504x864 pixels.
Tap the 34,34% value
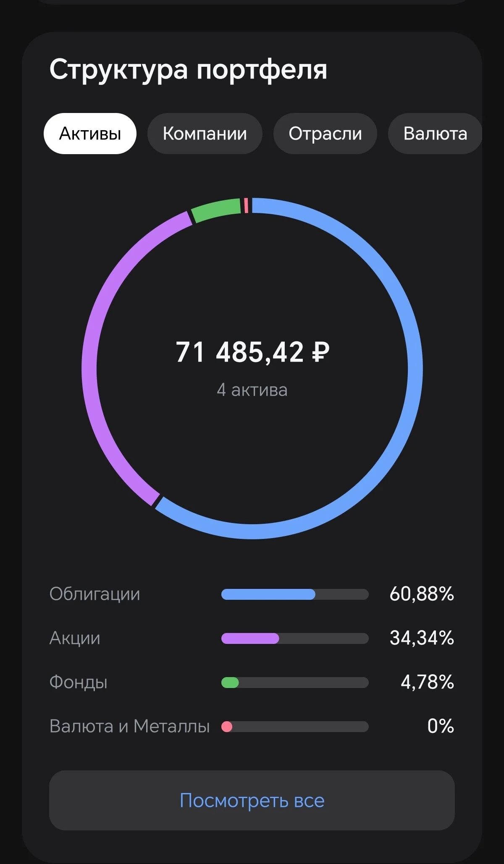[x=422, y=638]
